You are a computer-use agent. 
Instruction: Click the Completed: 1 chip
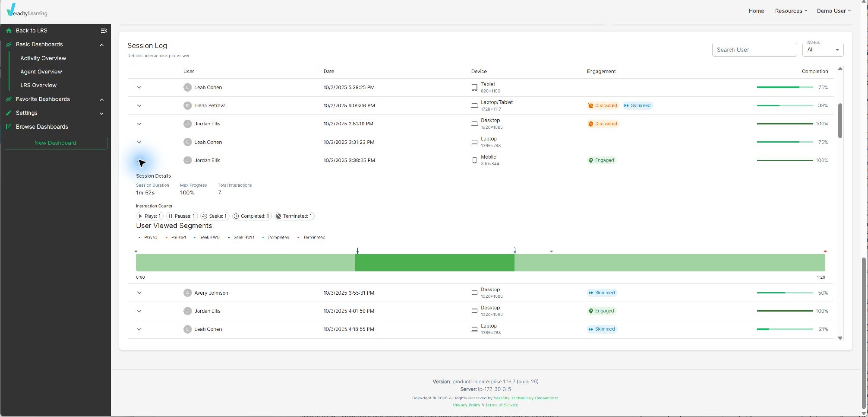tap(252, 216)
